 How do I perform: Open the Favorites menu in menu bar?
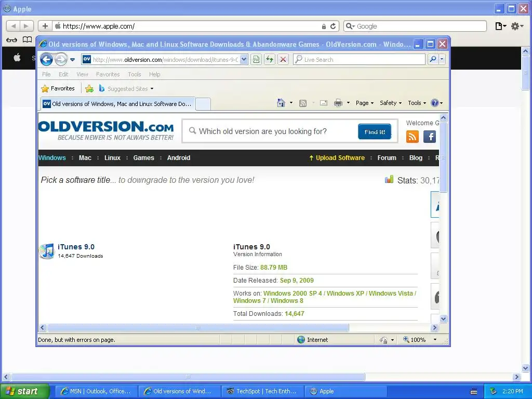click(x=108, y=74)
